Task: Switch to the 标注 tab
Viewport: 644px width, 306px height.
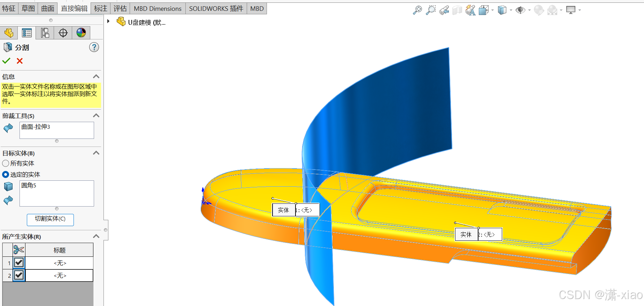Action: tap(101, 8)
